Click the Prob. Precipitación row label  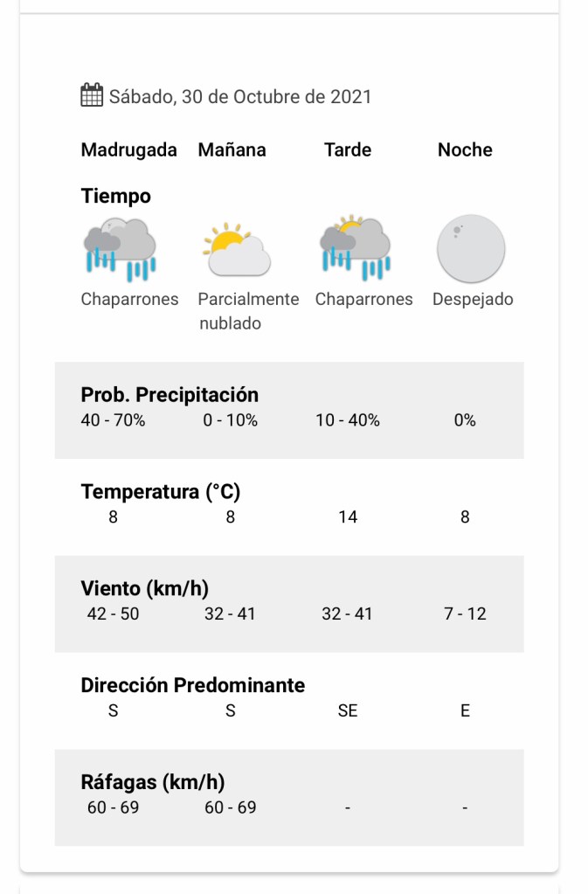pos(169,395)
